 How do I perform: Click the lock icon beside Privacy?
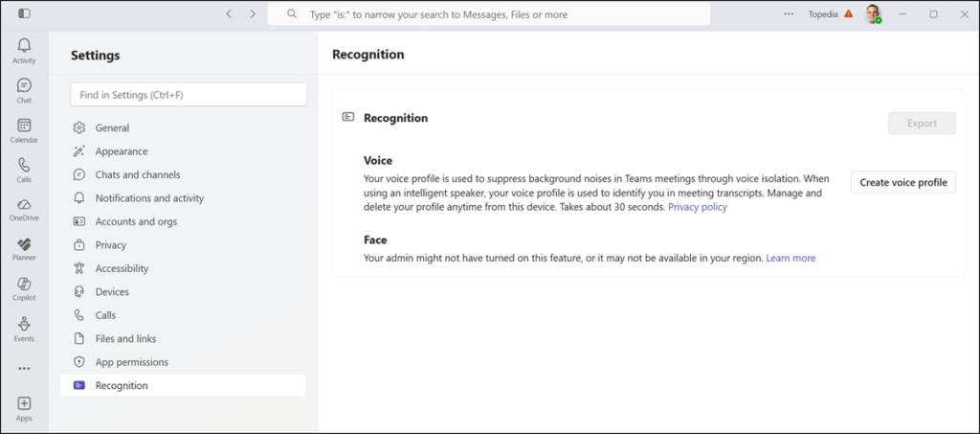78,245
